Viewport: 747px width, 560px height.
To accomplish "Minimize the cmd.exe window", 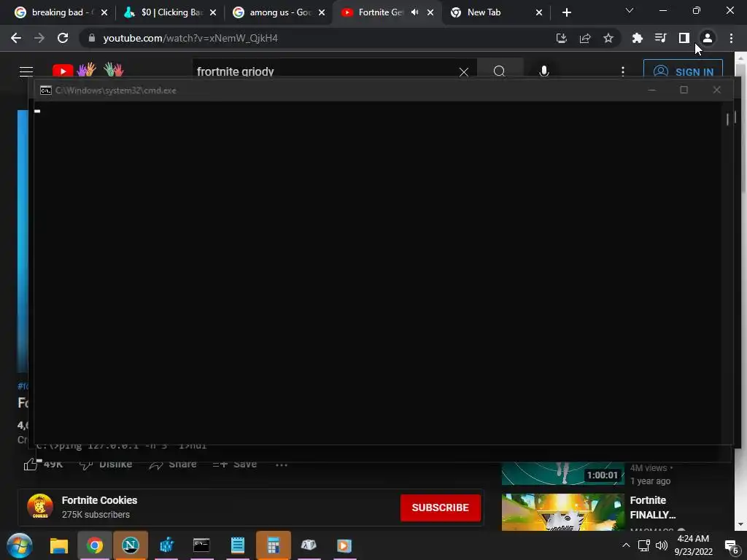I will (651, 90).
